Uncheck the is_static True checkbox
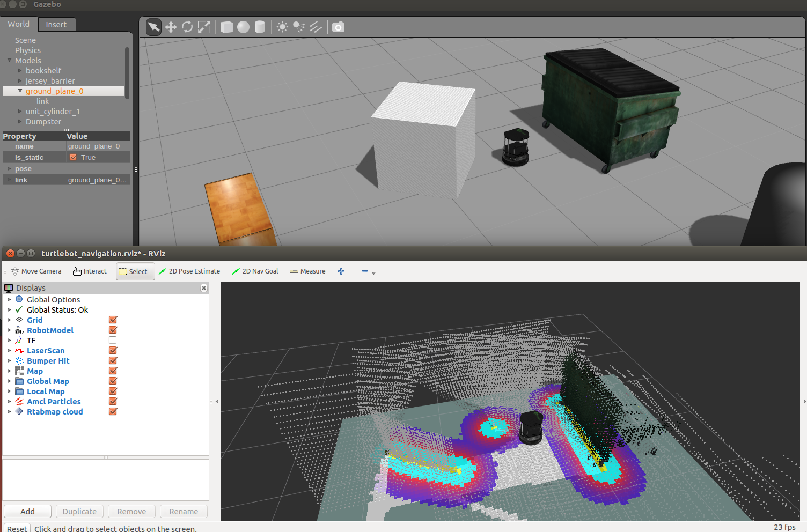807x532 pixels. [x=73, y=157]
